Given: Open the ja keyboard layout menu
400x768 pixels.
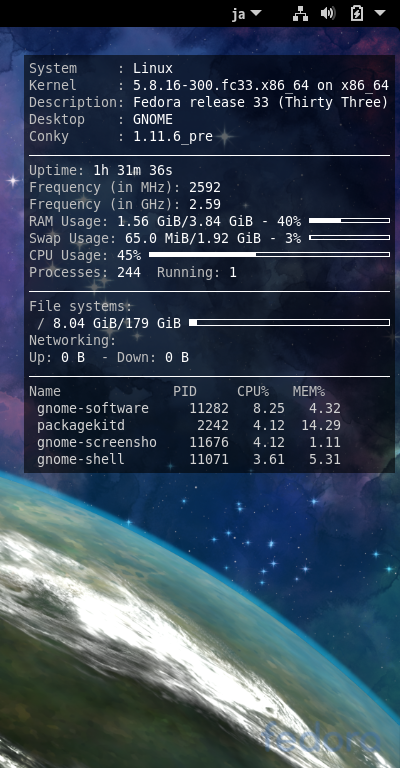Looking at the screenshot, I should pyautogui.click(x=247, y=14).
